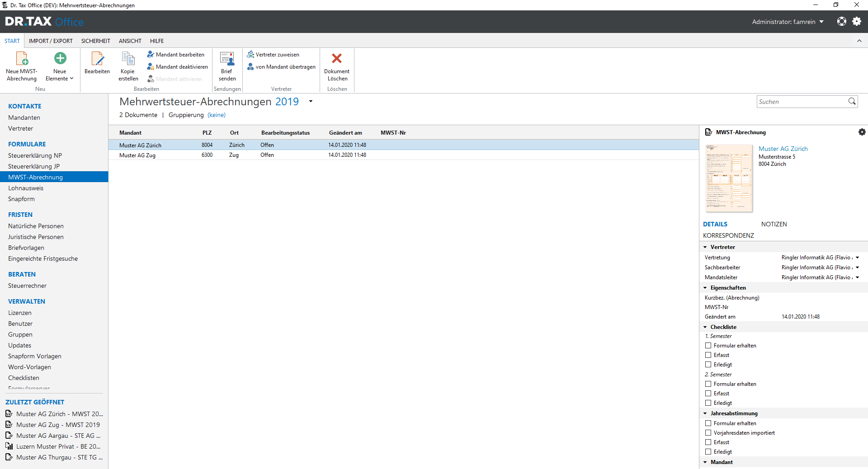Image resolution: width=868 pixels, height=469 pixels.
Task: Open the Vertretung dropdown
Action: [857, 258]
